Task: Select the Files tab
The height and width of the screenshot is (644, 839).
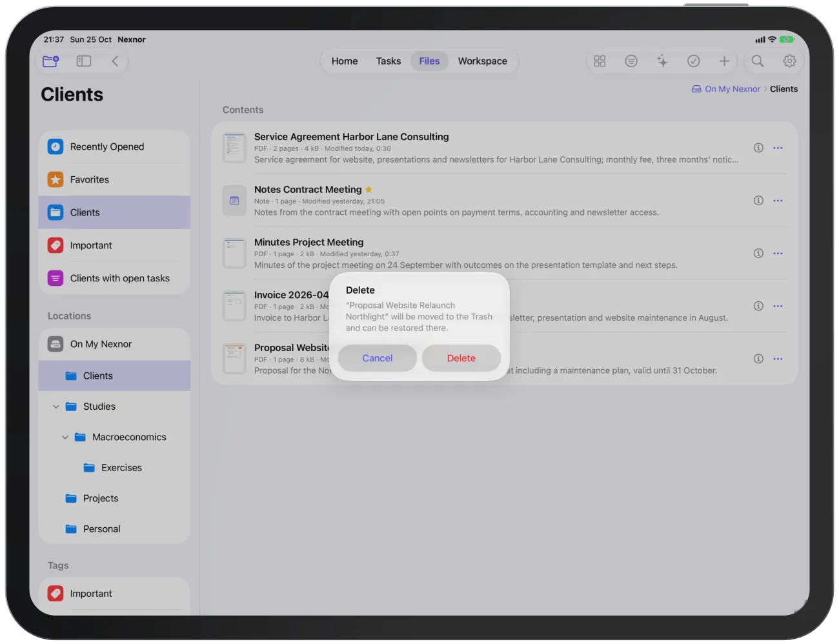Action: [429, 61]
